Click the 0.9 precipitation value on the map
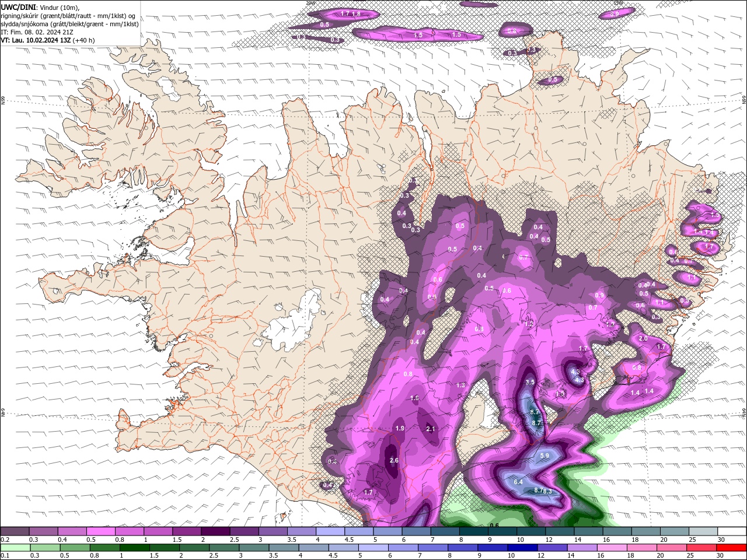 [x=599, y=296]
